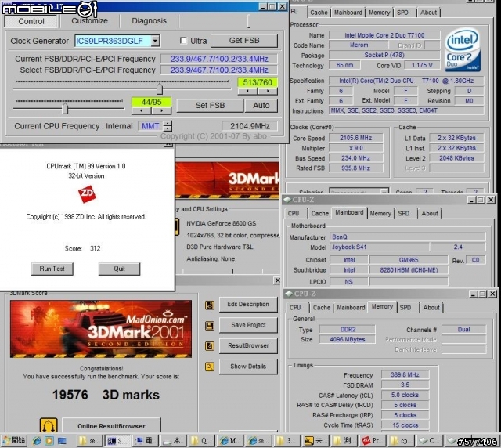
Task: Click the Save Project button
Action: pyautogui.click(x=248, y=325)
